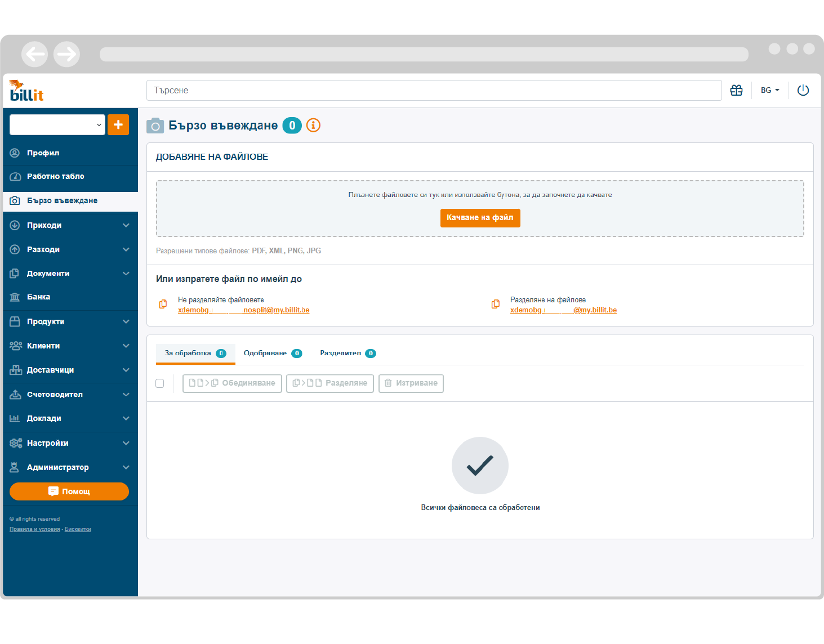Expand the Настройки menu chevron
The image size is (824, 644).
tap(126, 443)
